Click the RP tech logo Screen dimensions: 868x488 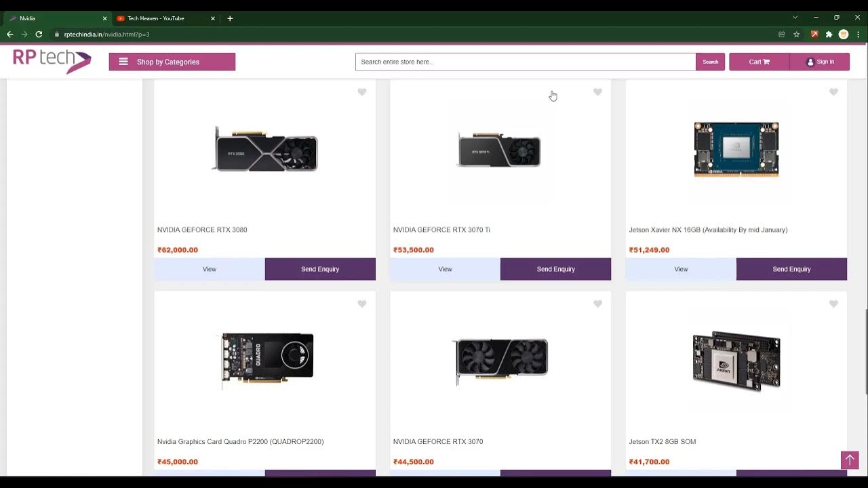(x=52, y=61)
